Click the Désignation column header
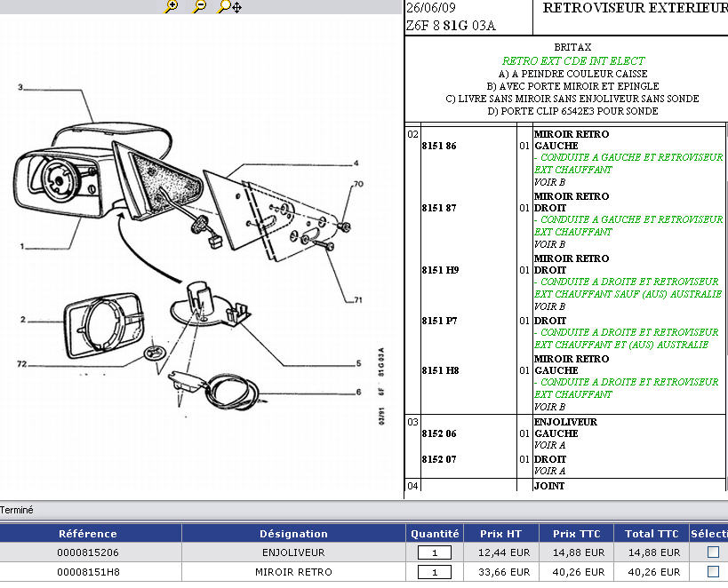 point(293,534)
